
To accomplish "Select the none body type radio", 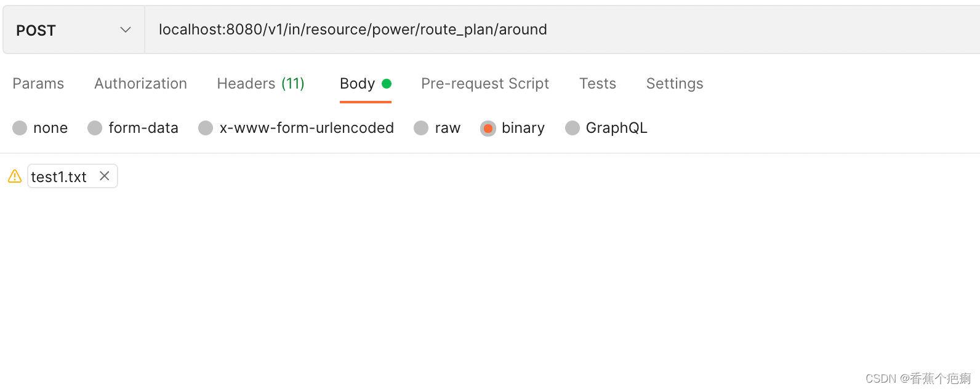I will (20, 128).
